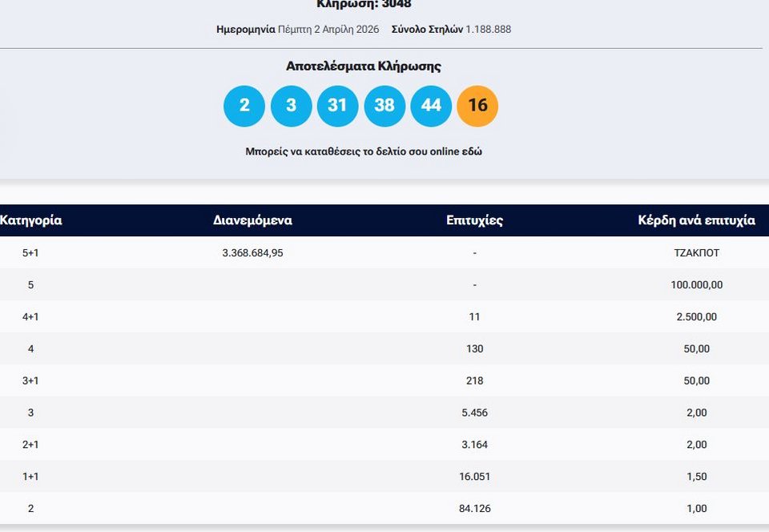Select the 100.000,00 prize value
The height and width of the screenshot is (532, 769).
click(x=696, y=284)
